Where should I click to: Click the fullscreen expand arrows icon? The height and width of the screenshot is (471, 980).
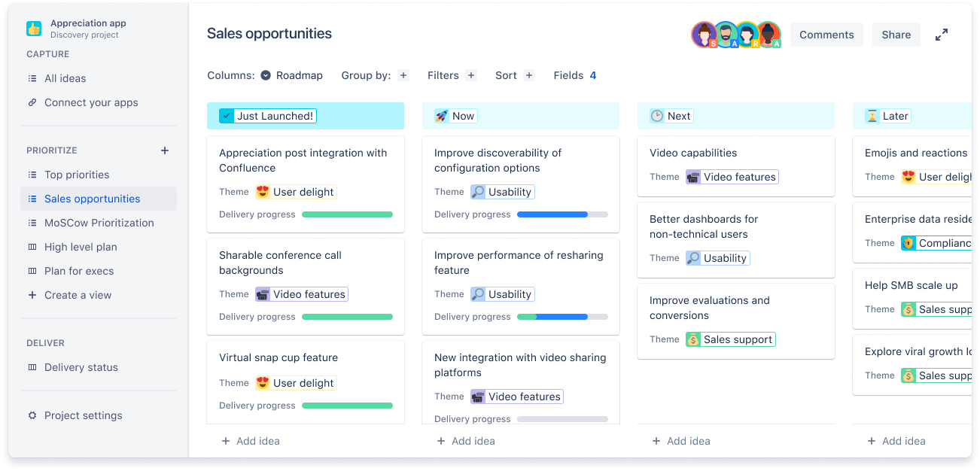coord(941,34)
